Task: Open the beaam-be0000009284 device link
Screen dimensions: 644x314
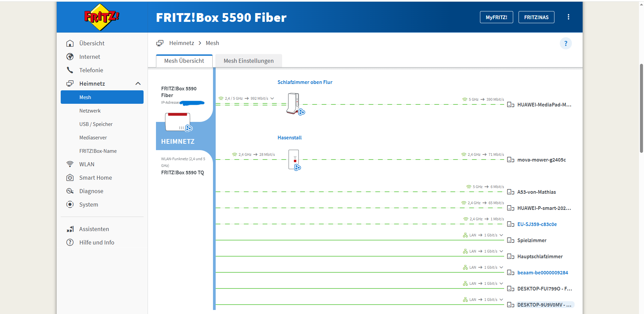Action: click(x=543, y=273)
